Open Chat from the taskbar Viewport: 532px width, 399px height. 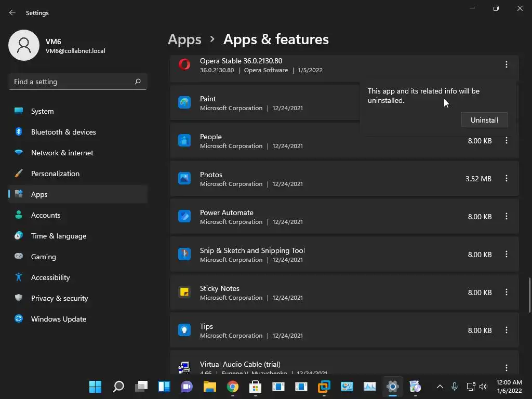(187, 387)
